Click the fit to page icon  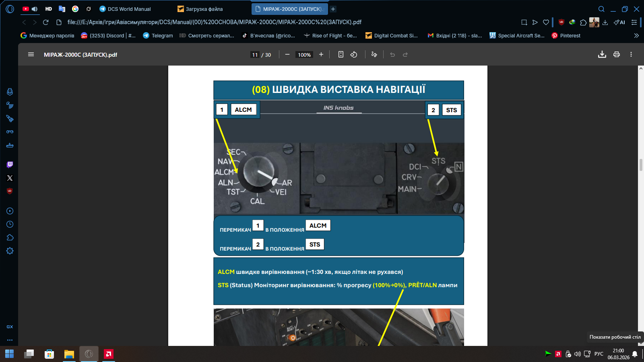341,55
